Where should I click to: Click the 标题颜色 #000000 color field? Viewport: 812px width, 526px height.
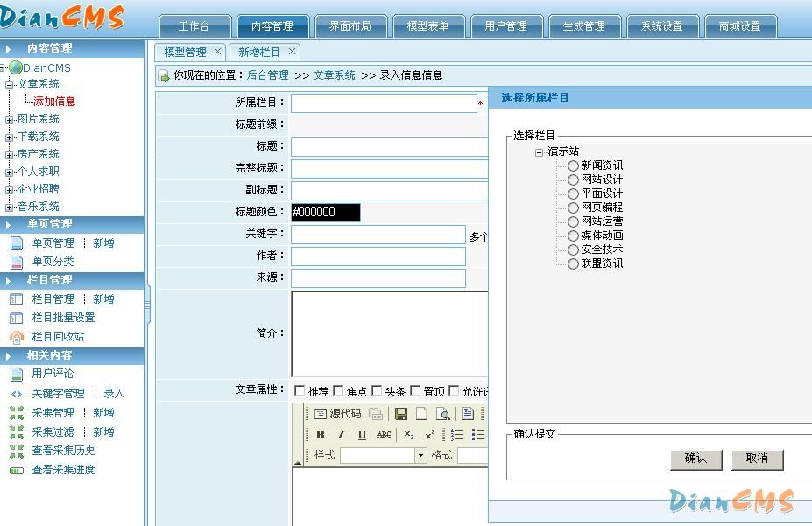coord(325,212)
